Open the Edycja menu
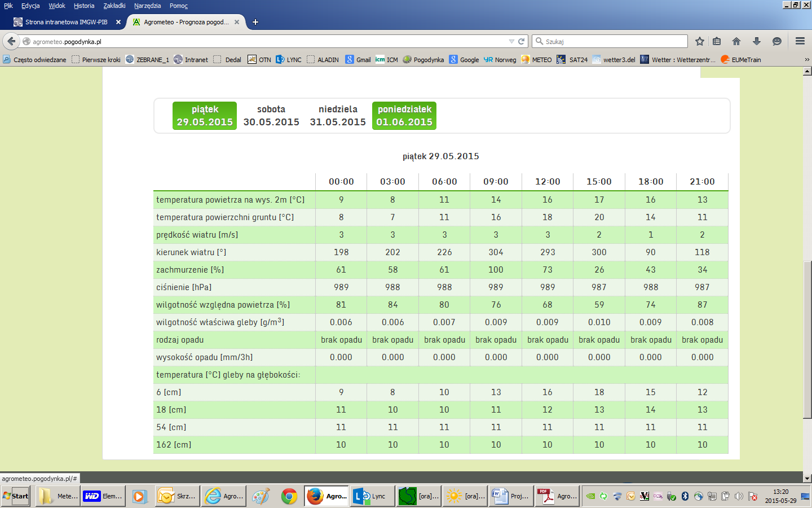 click(x=30, y=6)
